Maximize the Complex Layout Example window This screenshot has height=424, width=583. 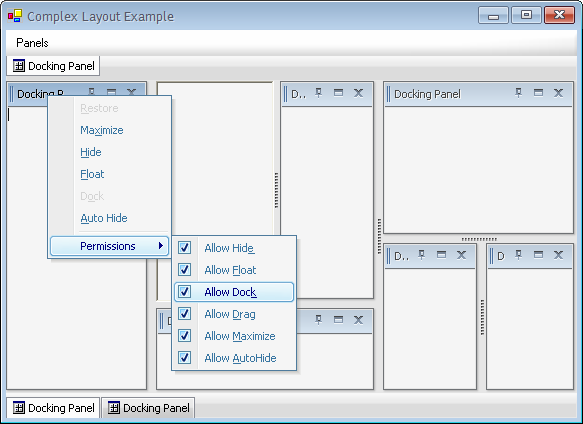point(526,16)
